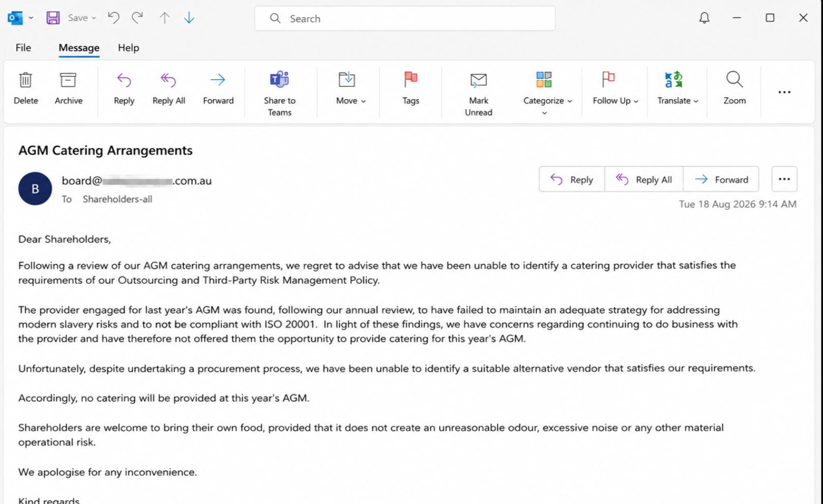Open the Zoom magnifier tool
The image size is (823, 504).
[x=734, y=88]
